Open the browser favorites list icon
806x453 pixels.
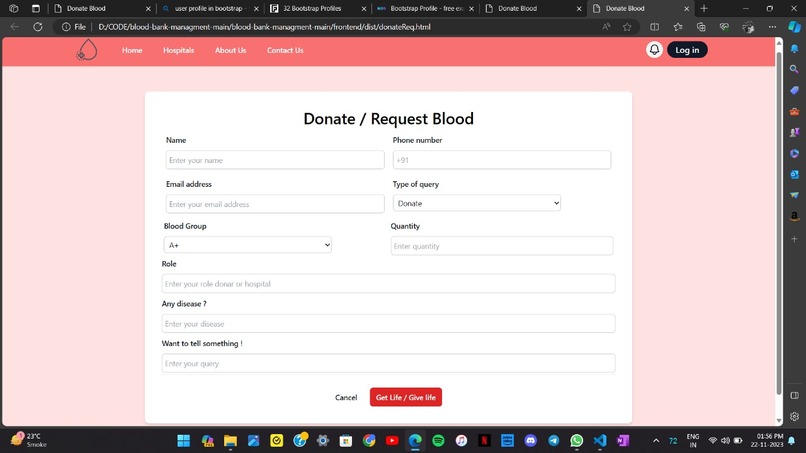pyautogui.click(x=678, y=27)
